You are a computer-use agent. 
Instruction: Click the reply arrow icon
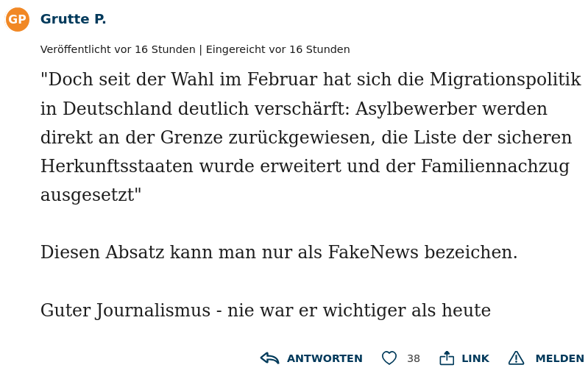[269, 358]
